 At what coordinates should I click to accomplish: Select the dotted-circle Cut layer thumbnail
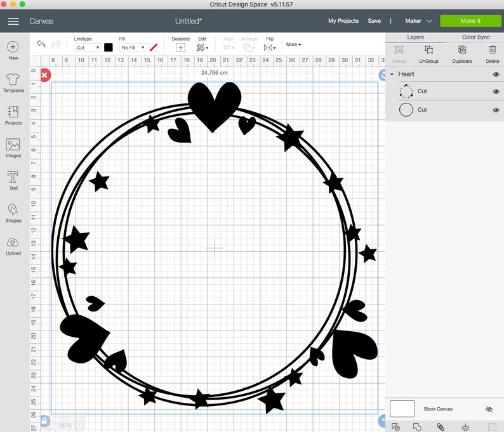[406, 91]
